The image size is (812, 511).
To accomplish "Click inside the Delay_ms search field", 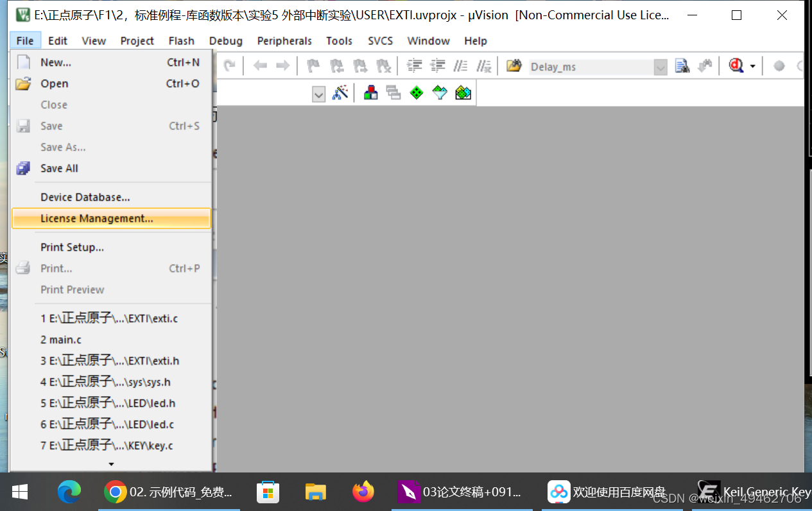I will pos(591,66).
